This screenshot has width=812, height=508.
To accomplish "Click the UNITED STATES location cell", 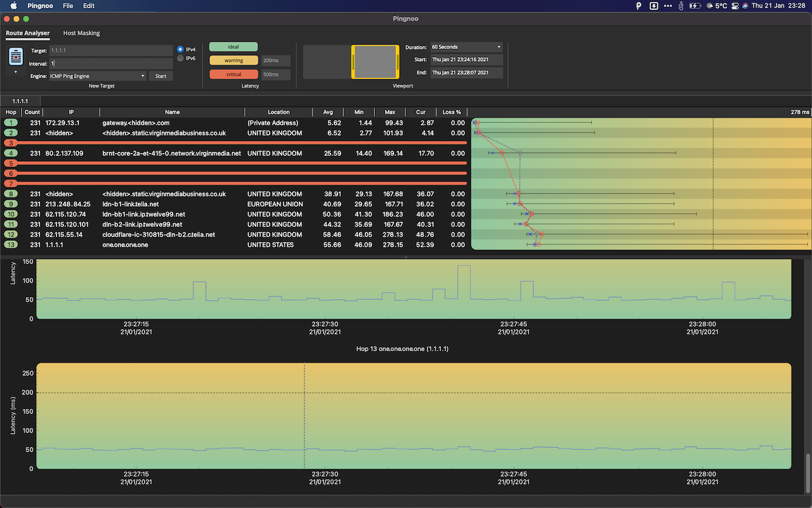I will tap(271, 244).
